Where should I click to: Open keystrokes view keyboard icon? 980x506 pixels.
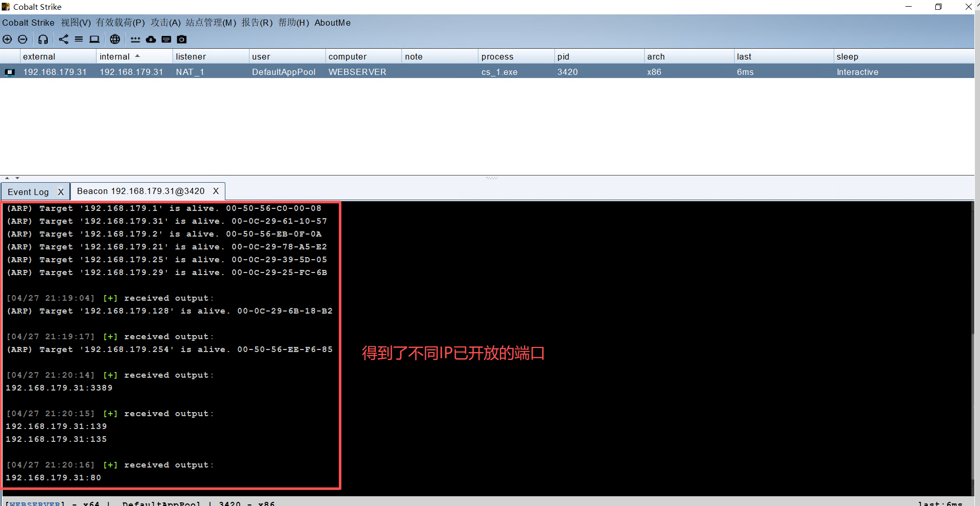[x=166, y=40]
